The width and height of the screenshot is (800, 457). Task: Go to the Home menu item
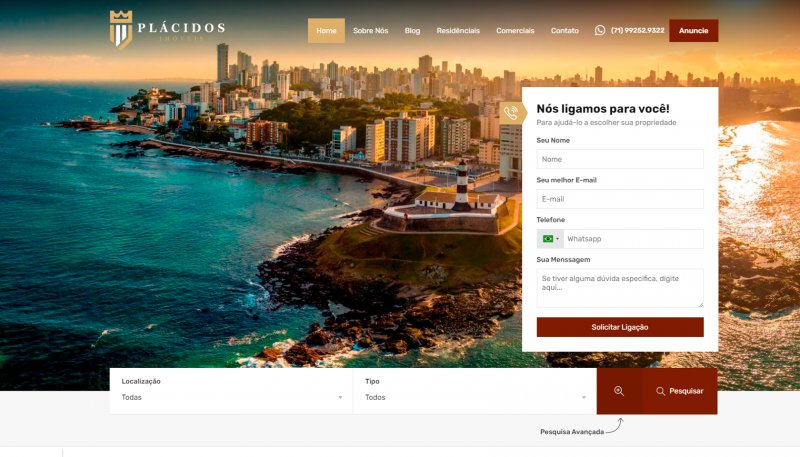[326, 30]
